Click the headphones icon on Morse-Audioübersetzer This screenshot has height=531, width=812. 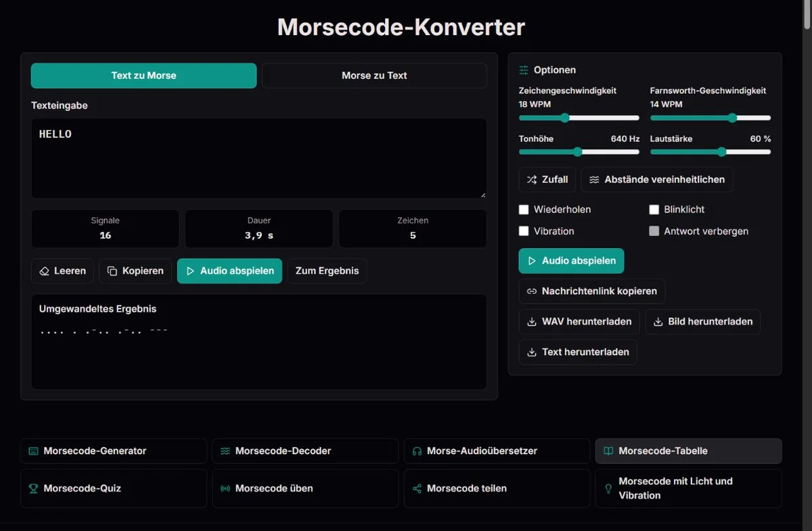pos(417,451)
